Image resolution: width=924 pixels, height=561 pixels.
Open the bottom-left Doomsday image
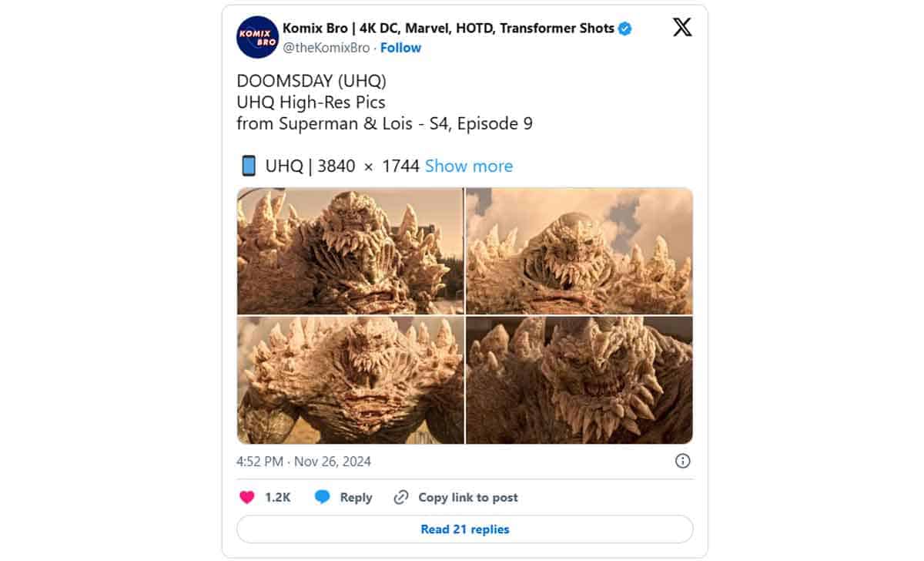tap(350, 380)
